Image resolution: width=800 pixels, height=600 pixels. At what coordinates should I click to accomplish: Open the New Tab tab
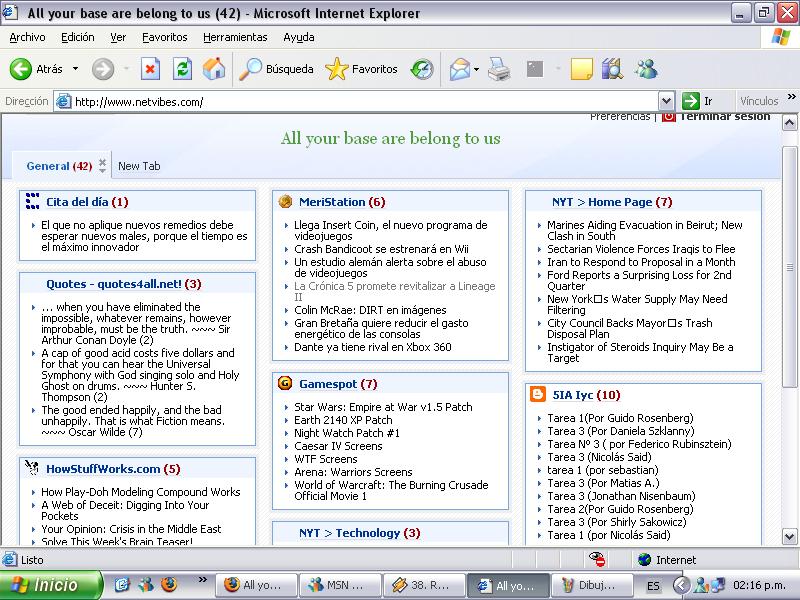[x=139, y=166]
